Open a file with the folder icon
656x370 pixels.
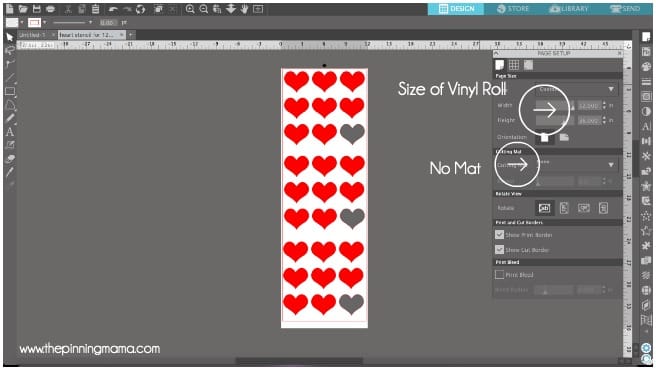coord(23,9)
